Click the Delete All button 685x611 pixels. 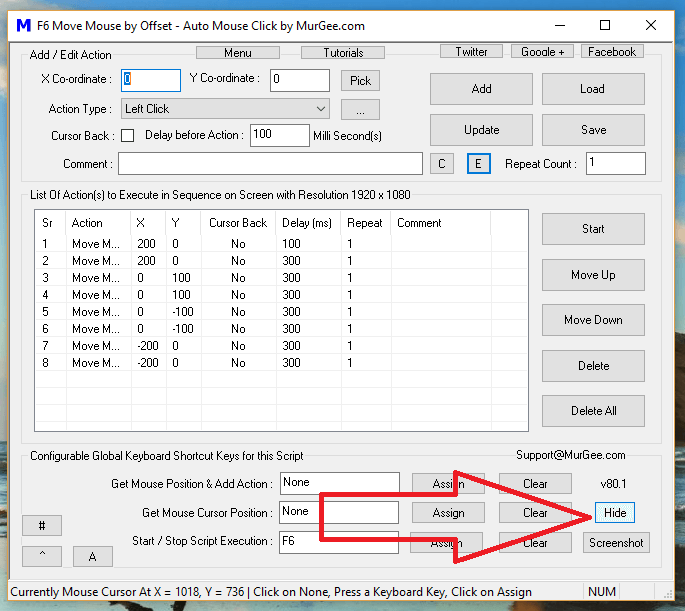click(593, 411)
